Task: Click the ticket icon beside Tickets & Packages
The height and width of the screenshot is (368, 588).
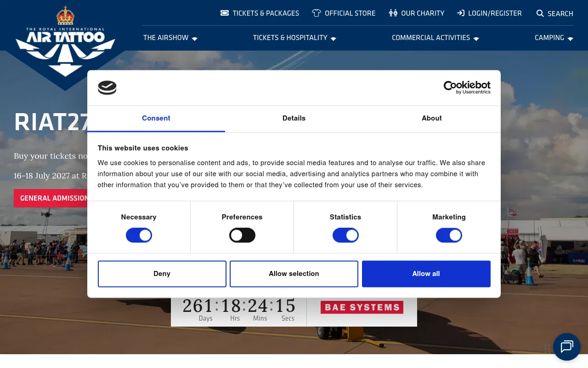Action: click(225, 13)
